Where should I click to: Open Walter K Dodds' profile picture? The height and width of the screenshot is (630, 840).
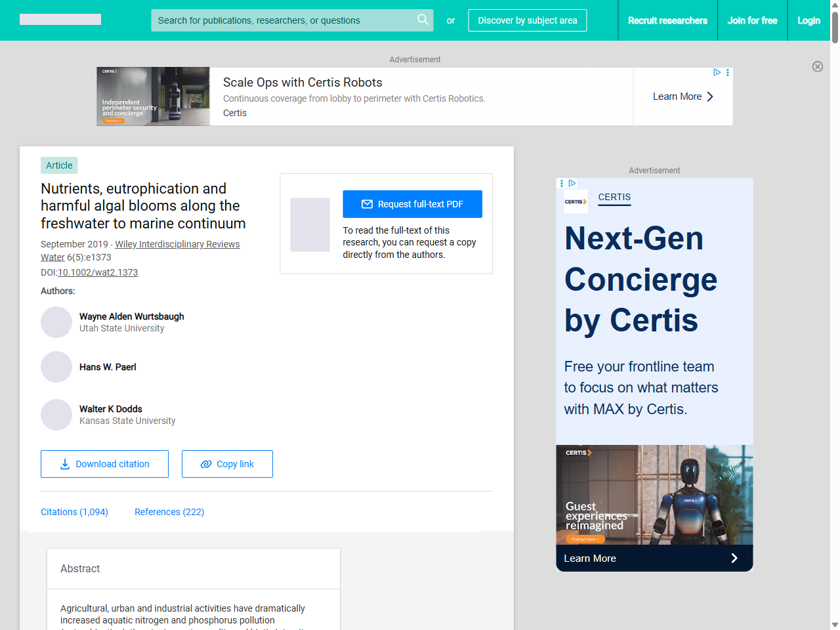click(x=56, y=415)
